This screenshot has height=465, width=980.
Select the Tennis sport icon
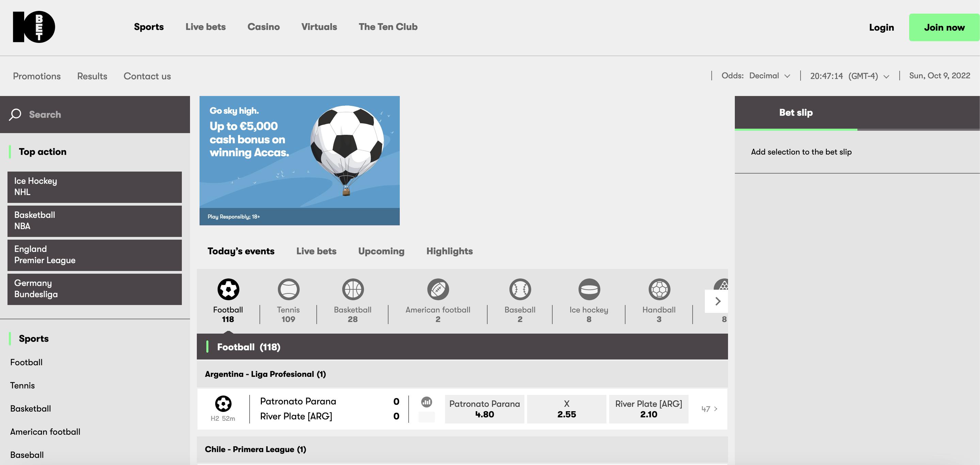coord(288,290)
